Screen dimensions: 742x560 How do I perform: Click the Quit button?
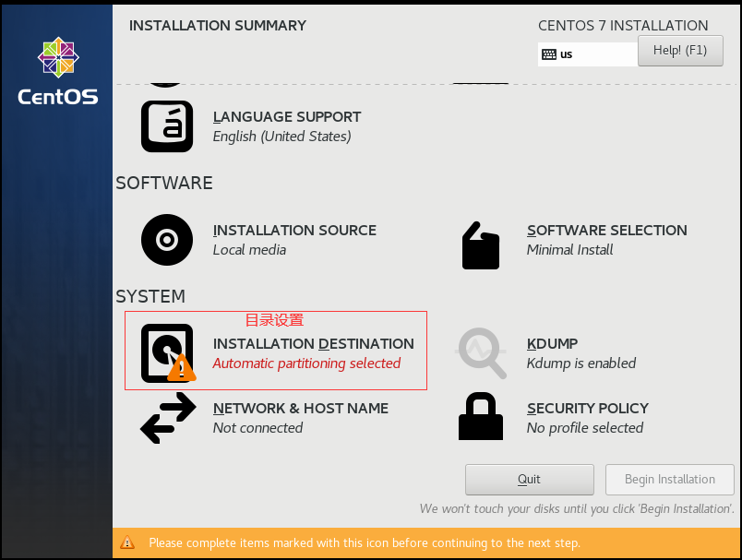[x=529, y=479]
